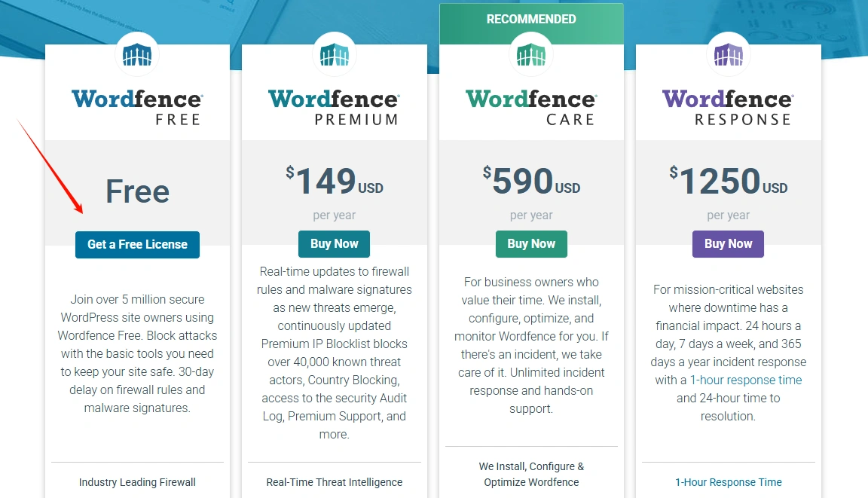Click the $590 Care plan price

click(531, 181)
